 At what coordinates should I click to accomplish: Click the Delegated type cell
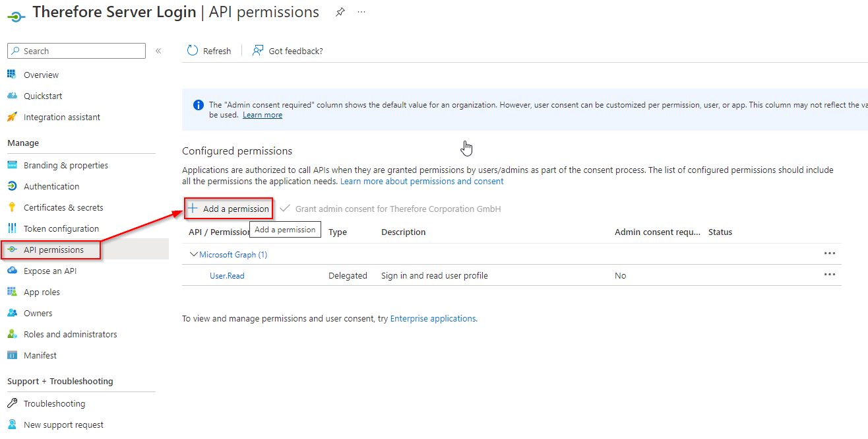coord(348,275)
